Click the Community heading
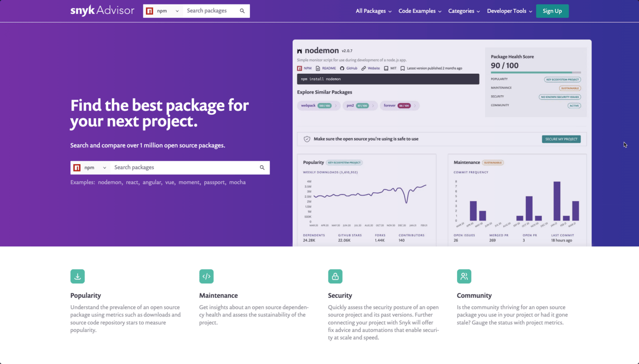 pyautogui.click(x=474, y=296)
